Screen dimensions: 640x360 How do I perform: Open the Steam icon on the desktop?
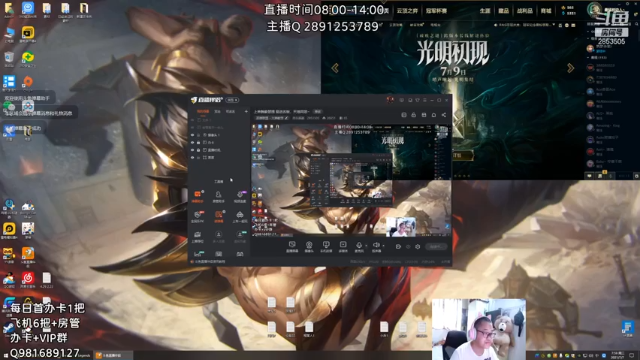[x=8, y=328]
